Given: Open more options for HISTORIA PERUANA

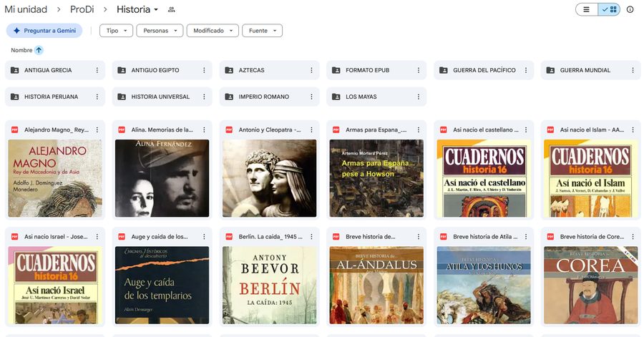Looking at the screenshot, I should click(97, 97).
